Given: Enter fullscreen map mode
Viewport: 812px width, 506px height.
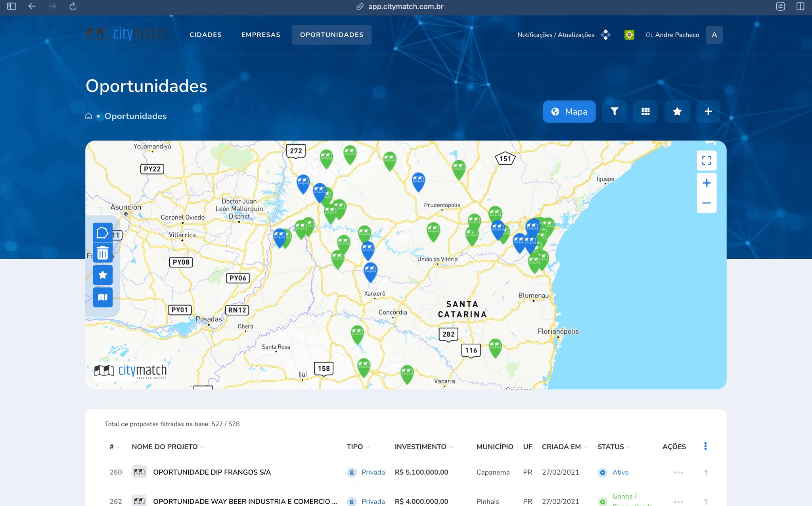Looking at the screenshot, I should click(706, 160).
